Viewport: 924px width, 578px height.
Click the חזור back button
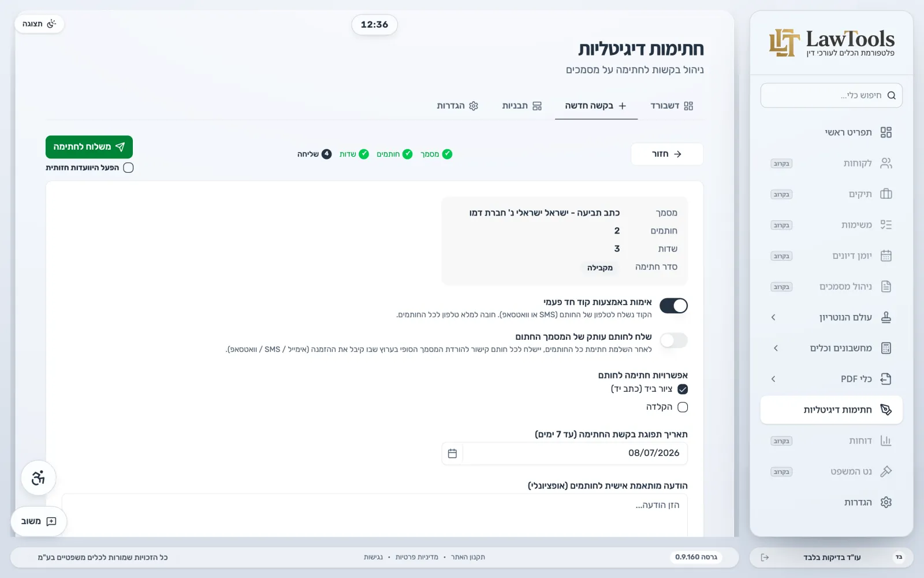[x=667, y=154]
